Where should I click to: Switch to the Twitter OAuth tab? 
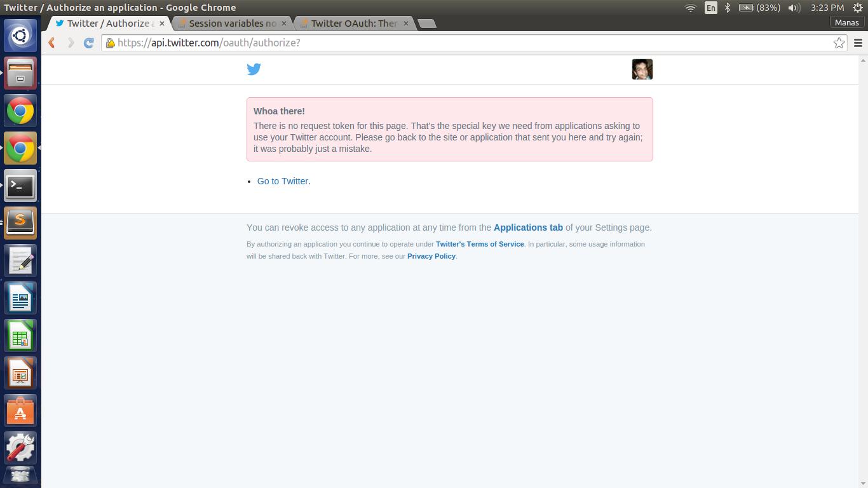(353, 23)
